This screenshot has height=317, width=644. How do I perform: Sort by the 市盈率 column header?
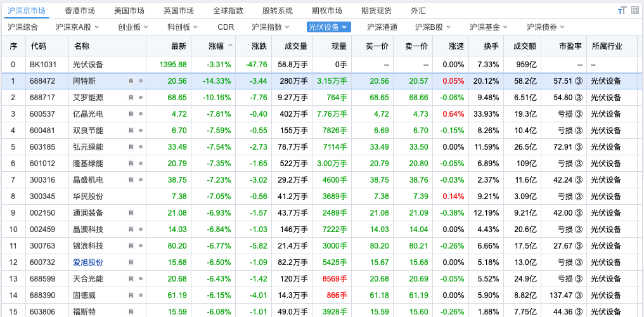570,46
